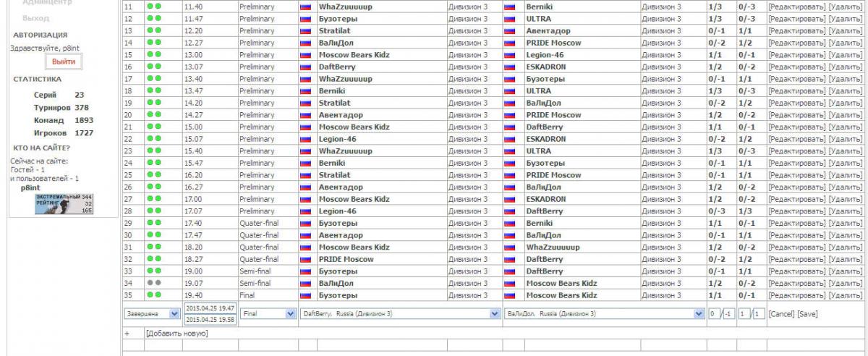This screenshot has width=868, height=356.
Task: Click Редактировать in row 35
Action: point(796,295)
